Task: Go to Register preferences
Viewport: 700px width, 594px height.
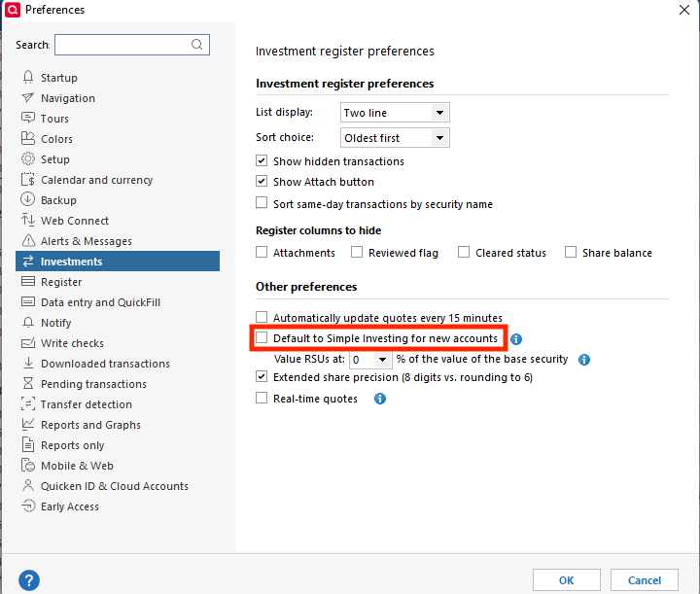Action: 118,282
